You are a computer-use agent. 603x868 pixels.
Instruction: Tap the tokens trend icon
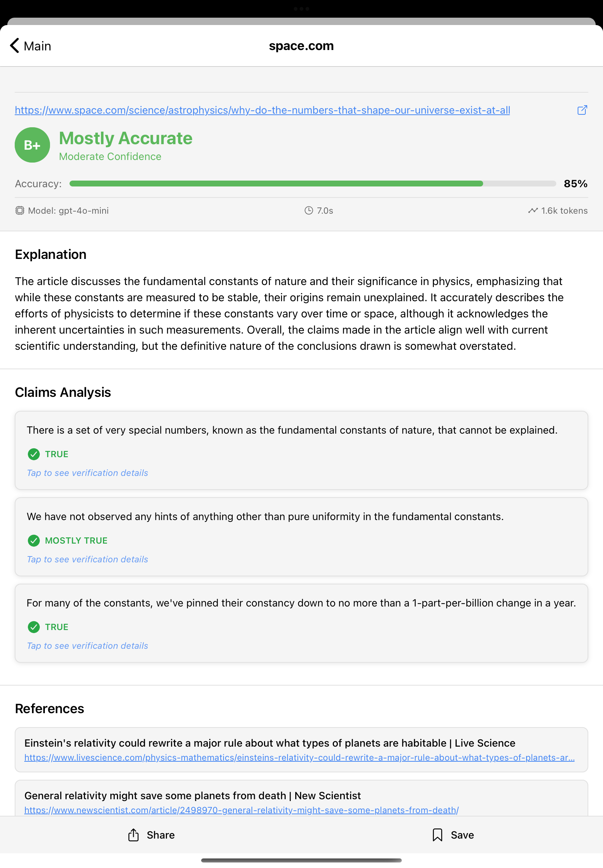pos(533,210)
